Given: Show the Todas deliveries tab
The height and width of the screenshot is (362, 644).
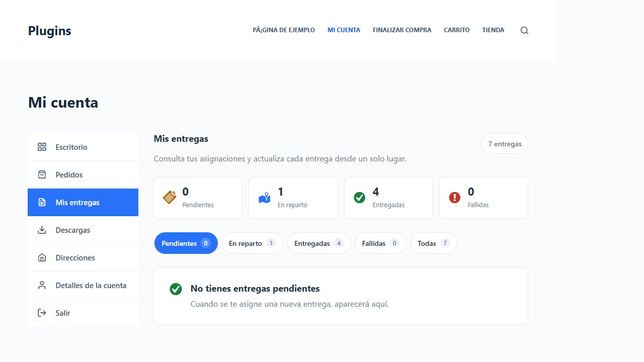Looking at the screenshot, I should (434, 243).
